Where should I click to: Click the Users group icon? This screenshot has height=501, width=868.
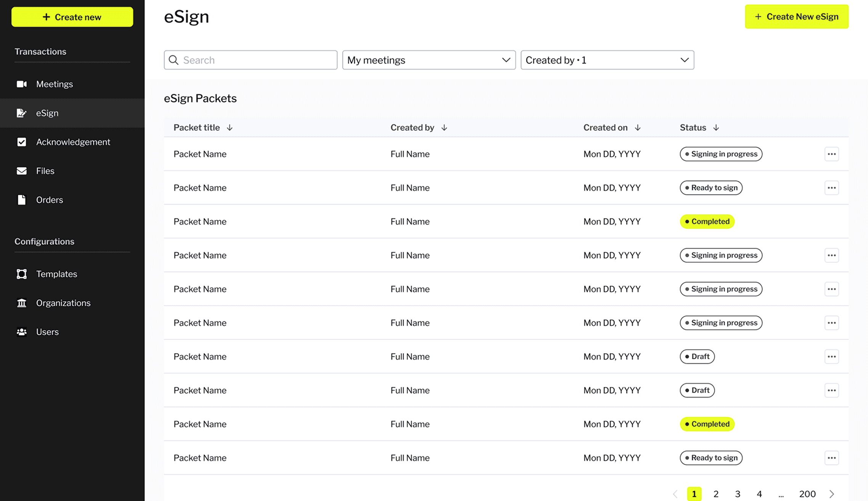[22, 332]
